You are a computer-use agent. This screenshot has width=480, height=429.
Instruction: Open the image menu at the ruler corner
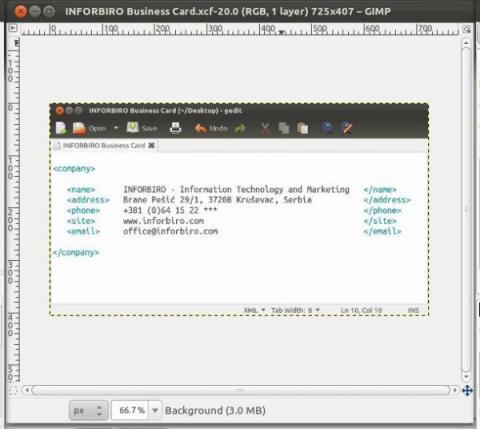click(x=12, y=28)
